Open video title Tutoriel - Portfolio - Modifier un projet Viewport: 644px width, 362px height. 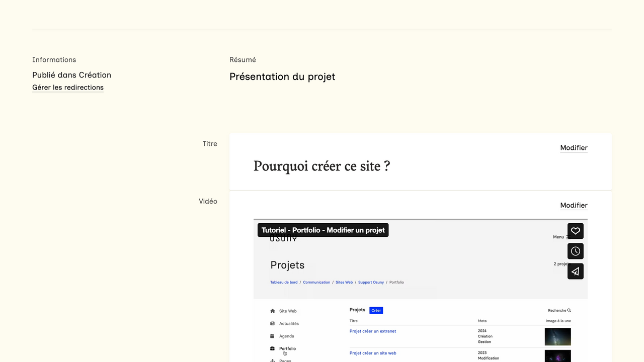click(x=323, y=230)
